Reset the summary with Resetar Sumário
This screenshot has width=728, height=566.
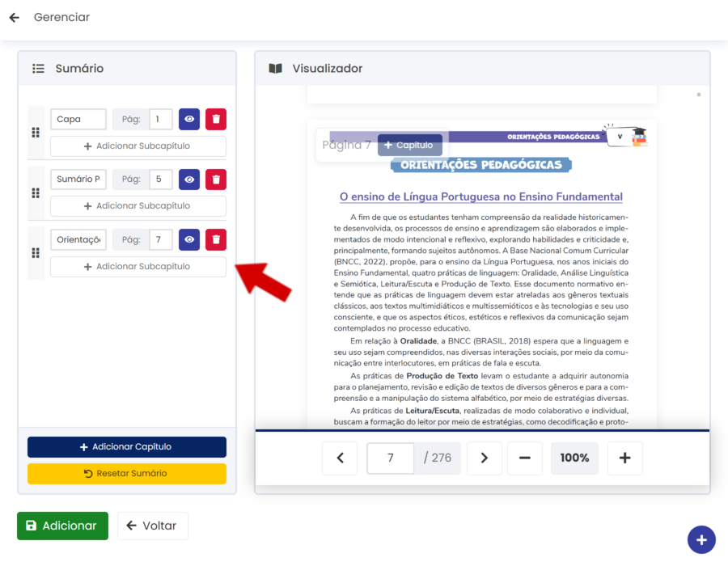(x=127, y=474)
